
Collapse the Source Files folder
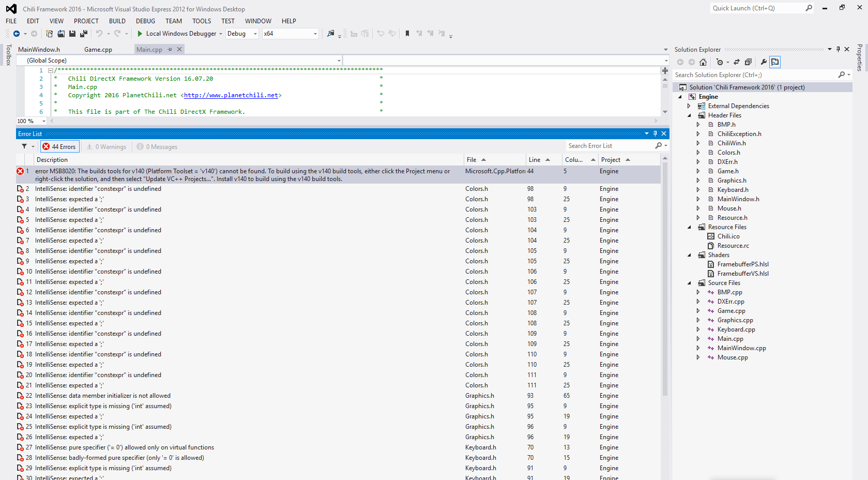point(689,283)
